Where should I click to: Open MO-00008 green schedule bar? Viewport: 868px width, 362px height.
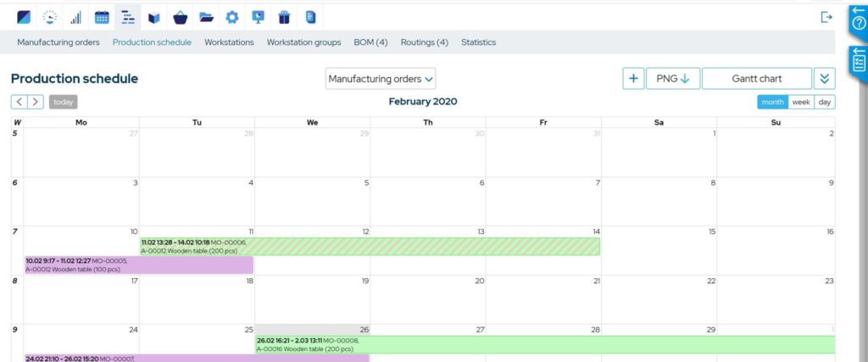[x=545, y=344]
